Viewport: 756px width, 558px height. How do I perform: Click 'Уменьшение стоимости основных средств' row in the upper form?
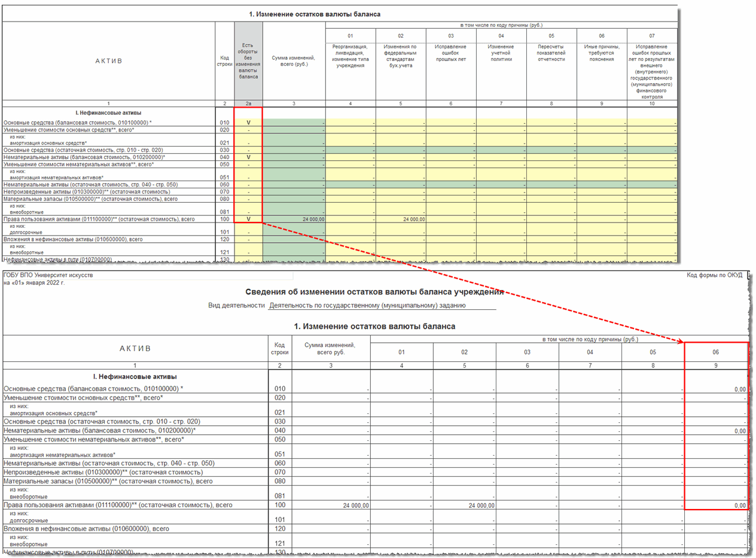69,130
